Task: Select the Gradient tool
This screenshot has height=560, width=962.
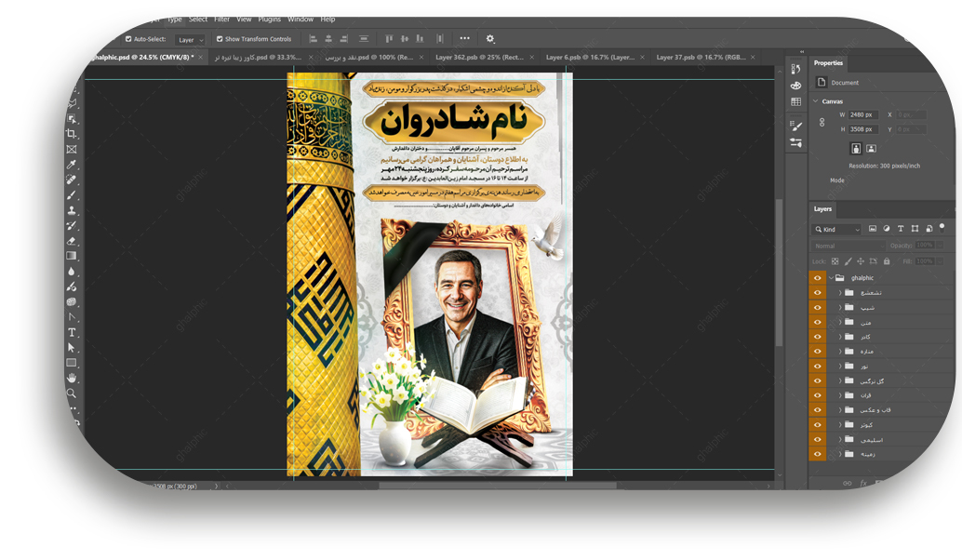Action: coord(72,256)
